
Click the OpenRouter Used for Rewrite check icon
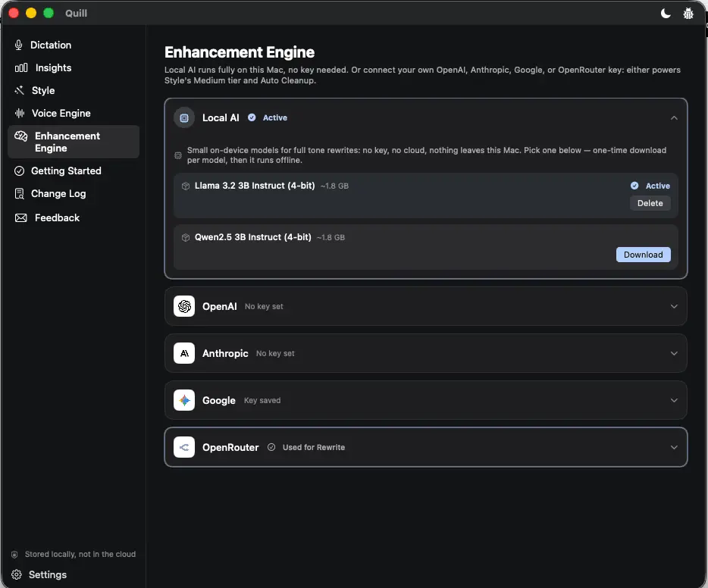271,447
